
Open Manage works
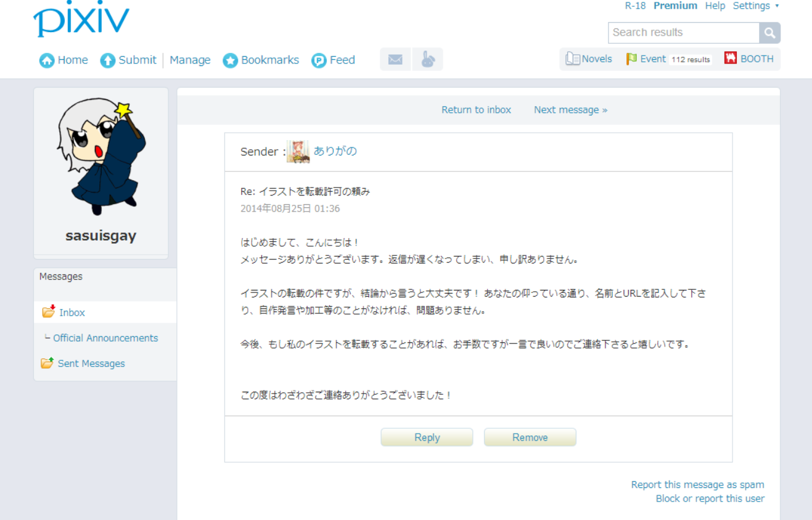click(190, 60)
